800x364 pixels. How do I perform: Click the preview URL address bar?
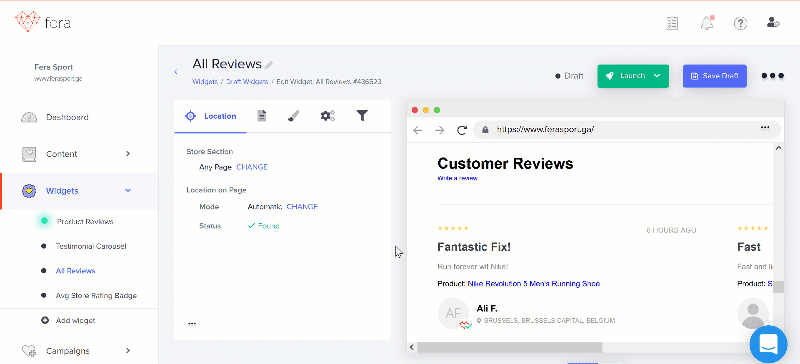[627, 130]
